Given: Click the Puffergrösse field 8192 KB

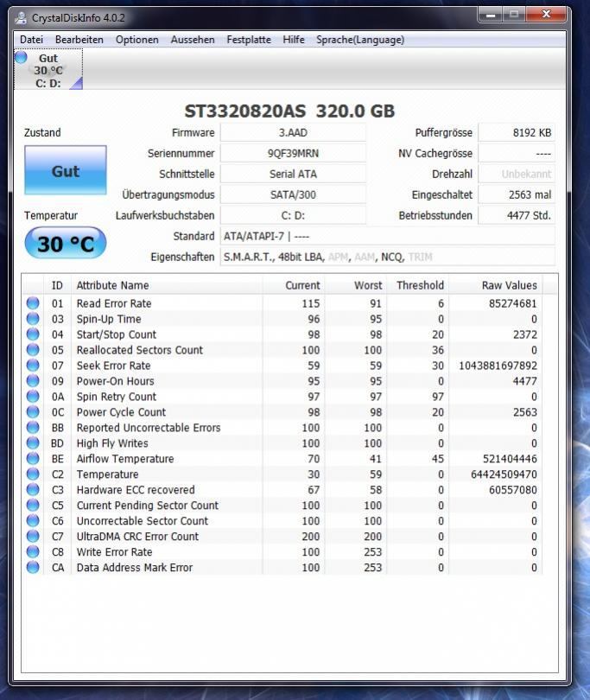Looking at the screenshot, I should click(x=517, y=132).
